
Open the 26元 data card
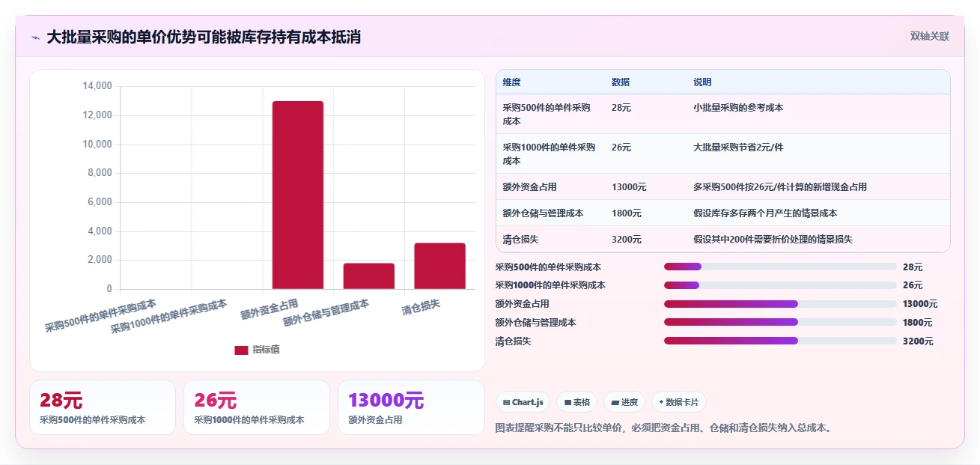click(257, 407)
